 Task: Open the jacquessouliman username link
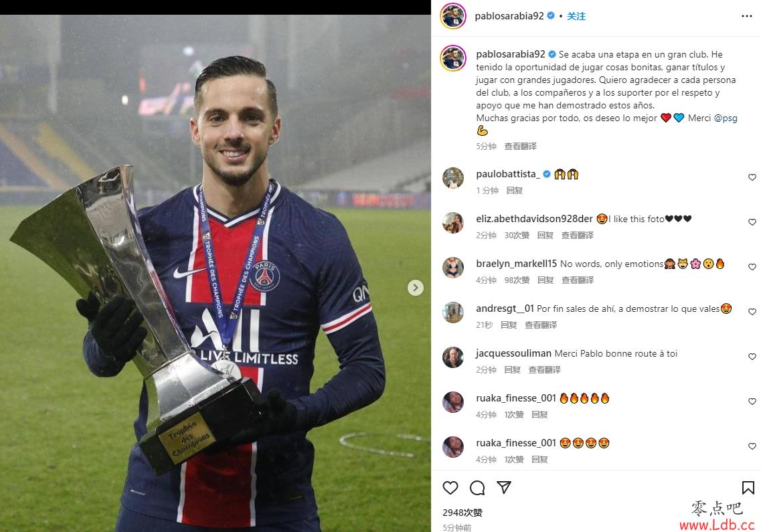513,353
